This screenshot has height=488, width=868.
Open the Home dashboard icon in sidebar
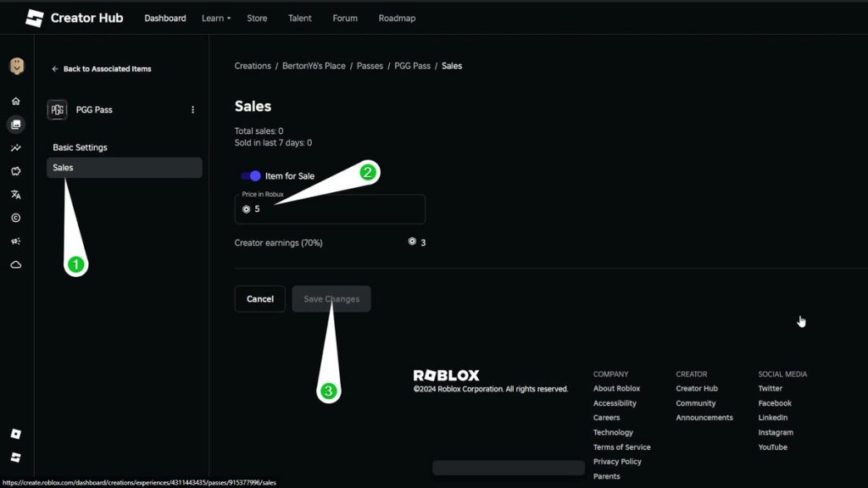[x=16, y=100]
